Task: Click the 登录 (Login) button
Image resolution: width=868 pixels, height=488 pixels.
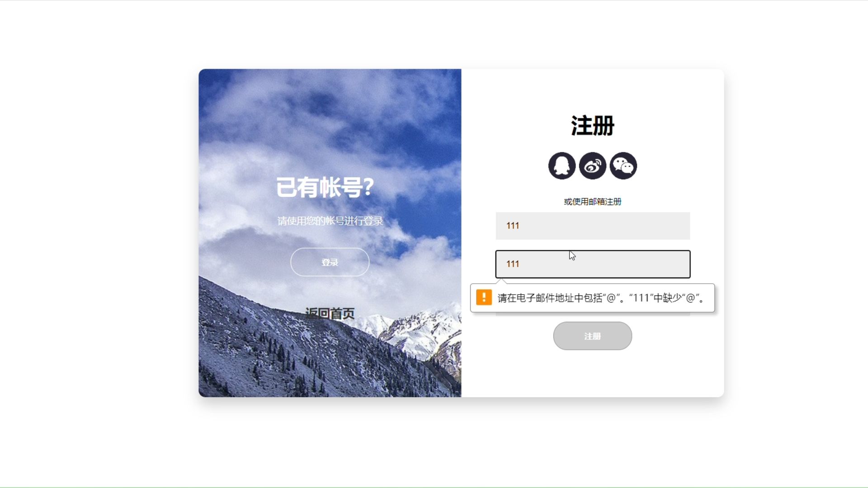Action: pos(330,262)
